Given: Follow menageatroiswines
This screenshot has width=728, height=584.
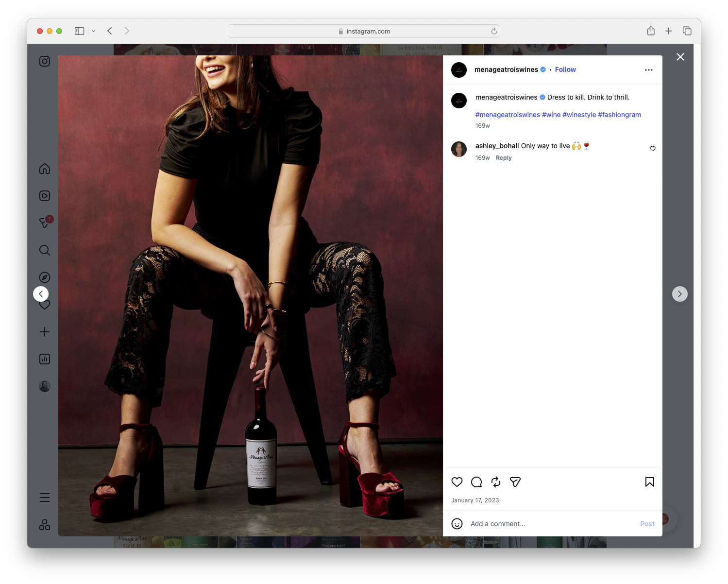Looking at the screenshot, I should 565,69.
